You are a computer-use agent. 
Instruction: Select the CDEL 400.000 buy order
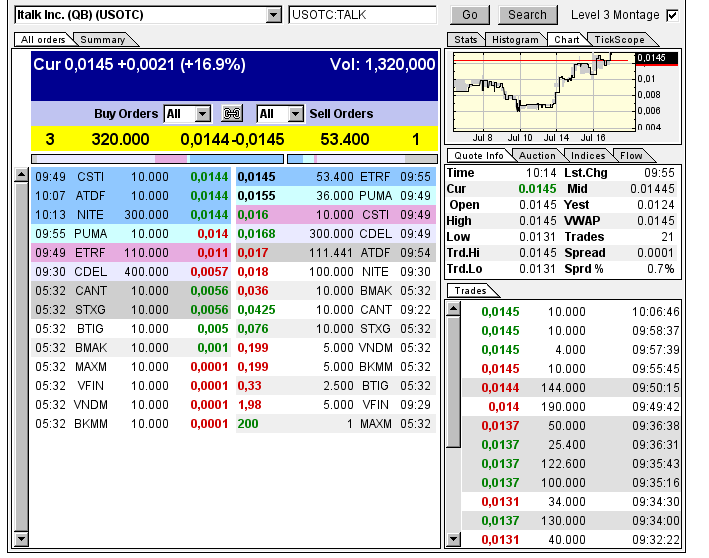coord(131,272)
